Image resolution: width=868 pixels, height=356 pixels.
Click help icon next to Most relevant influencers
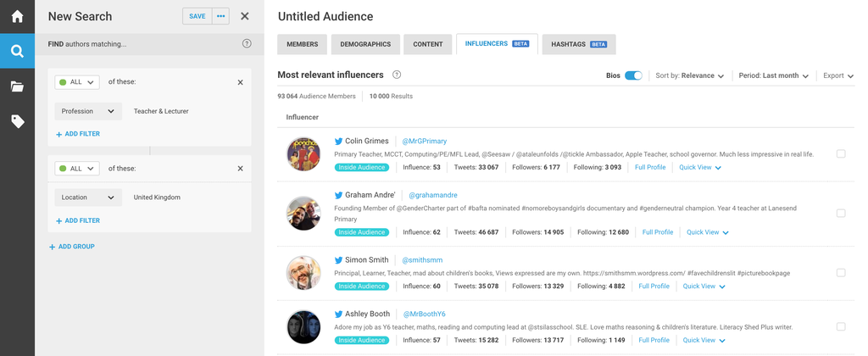pos(397,75)
